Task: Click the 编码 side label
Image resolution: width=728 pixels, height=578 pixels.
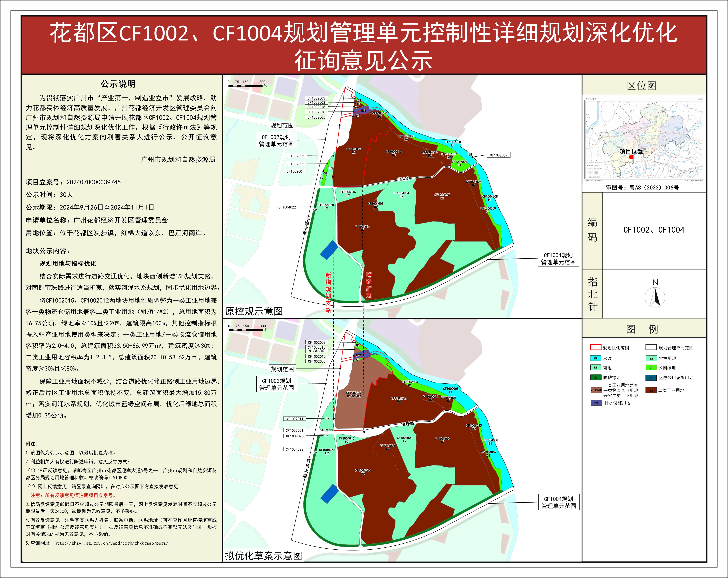Action: click(592, 230)
